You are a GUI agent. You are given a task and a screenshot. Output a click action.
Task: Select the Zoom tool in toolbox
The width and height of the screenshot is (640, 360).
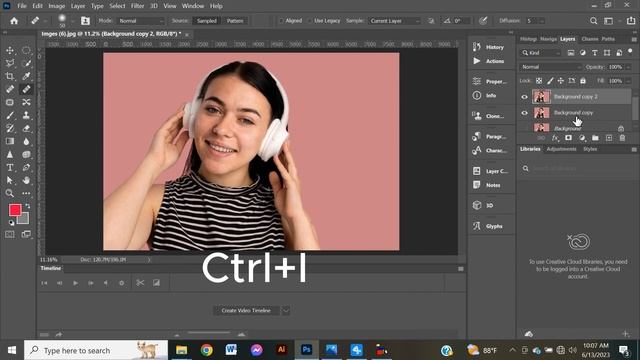point(10,193)
